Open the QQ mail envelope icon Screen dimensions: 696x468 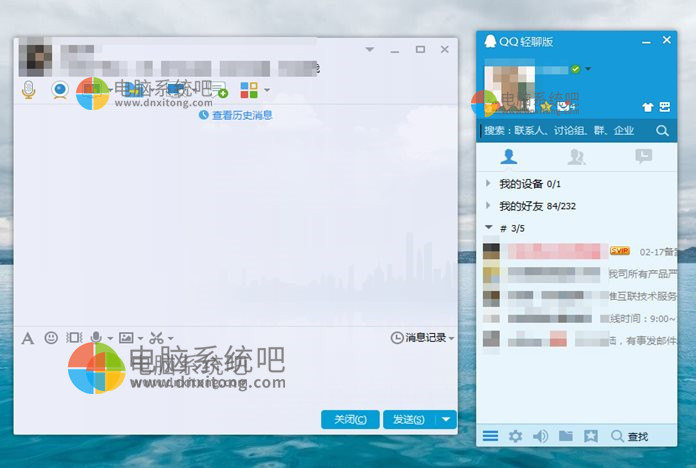coord(564,107)
